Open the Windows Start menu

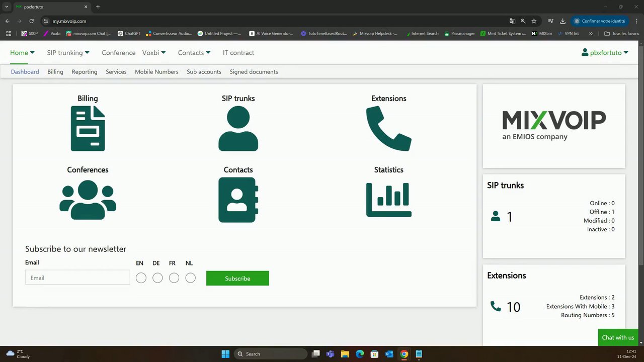pos(225,354)
